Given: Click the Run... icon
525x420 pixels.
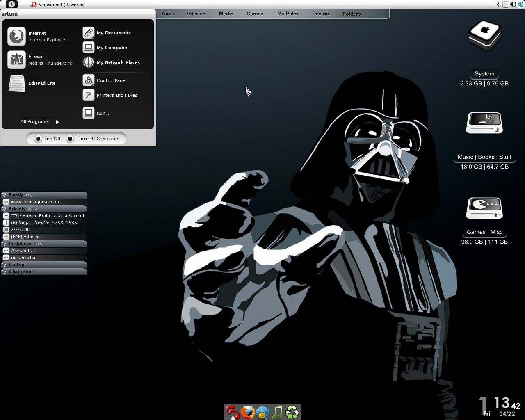Looking at the screenshot, I should [89, 113].
